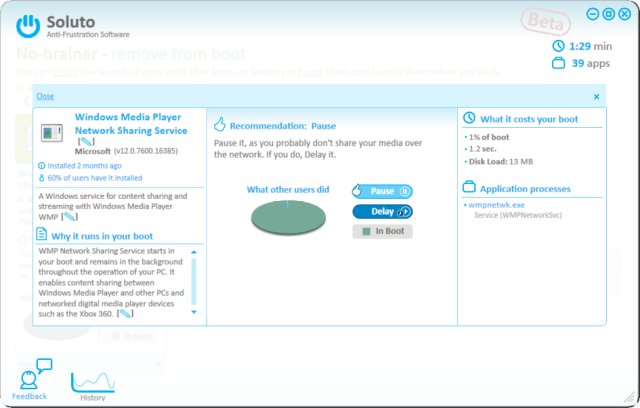Select the In Boot option

(382, 231)
